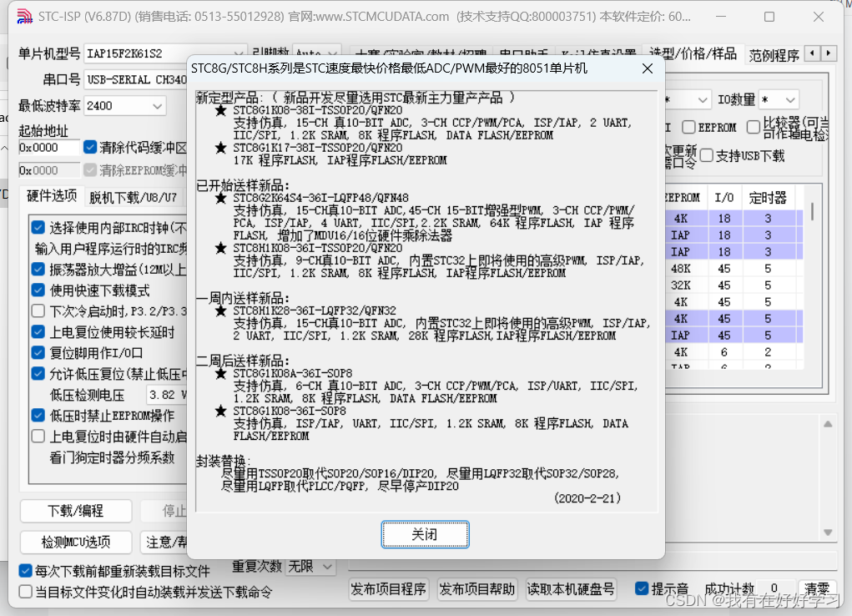Enable 上电复位时由硬件自动启动 checkbox
This screenshot has height=616, width=852.
click(38, 437)
